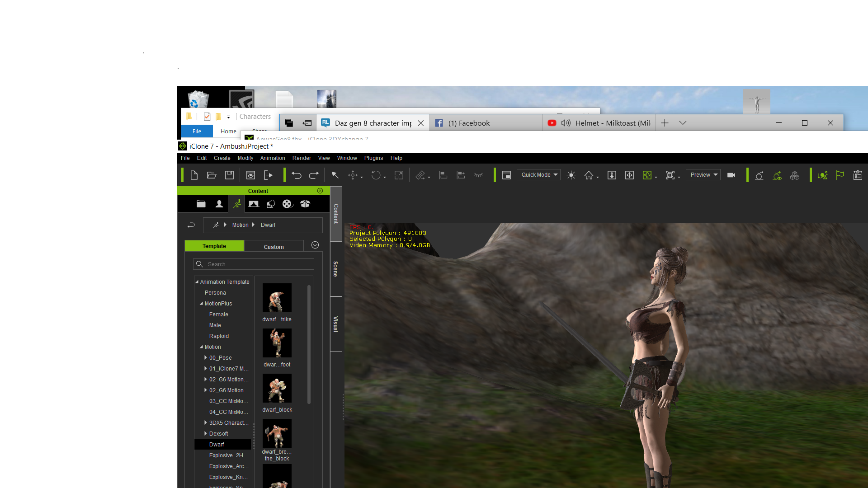Click the Link tool icon
Screen dimensions: 868x488
click(x=420, y=175)
